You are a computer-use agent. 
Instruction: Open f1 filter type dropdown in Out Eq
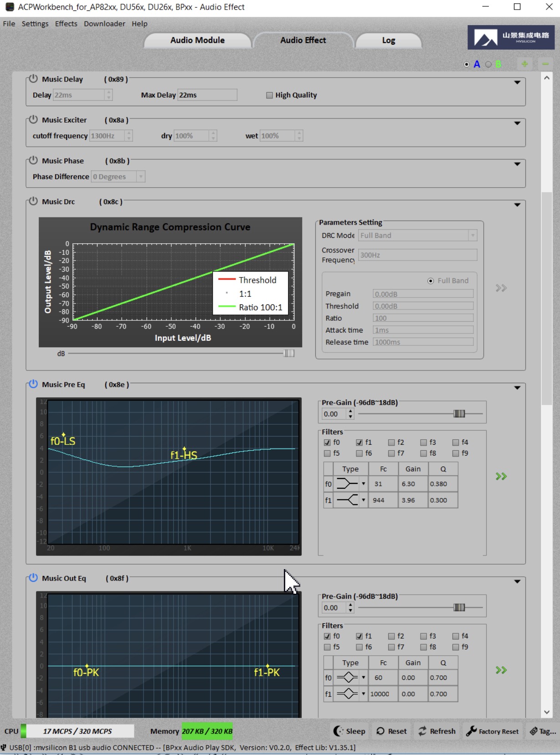363,693
